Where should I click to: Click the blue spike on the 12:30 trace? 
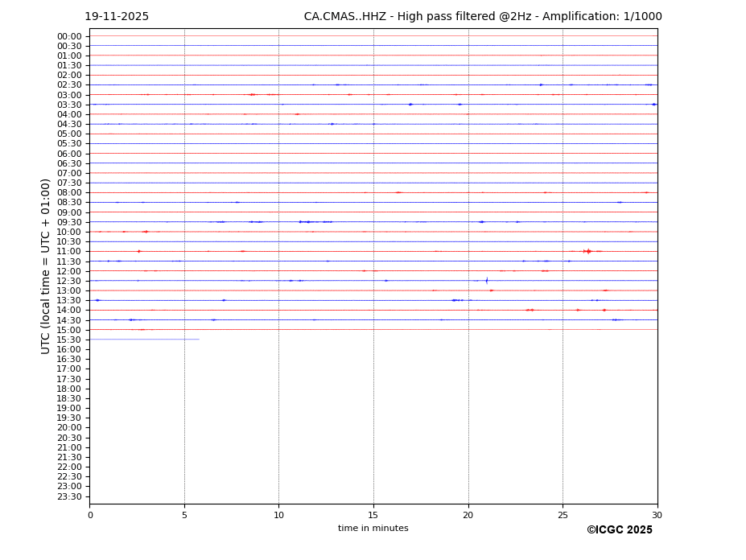pyautogui.click(x=486, y=281)
